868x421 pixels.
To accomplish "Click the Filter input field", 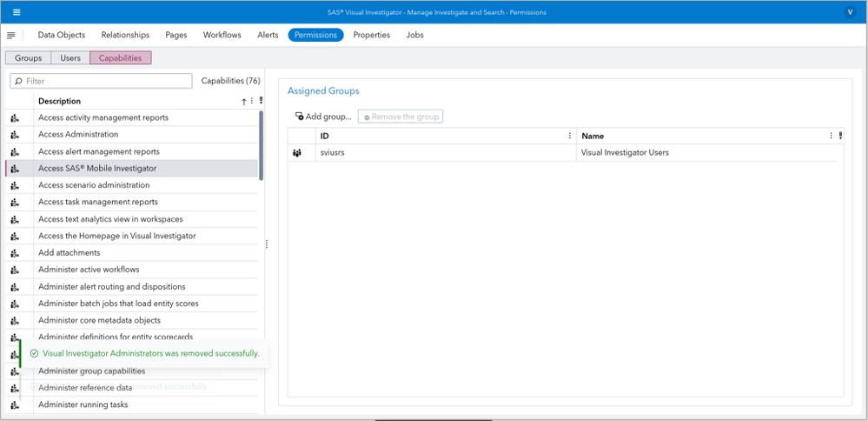I will [x=102, y=82].
